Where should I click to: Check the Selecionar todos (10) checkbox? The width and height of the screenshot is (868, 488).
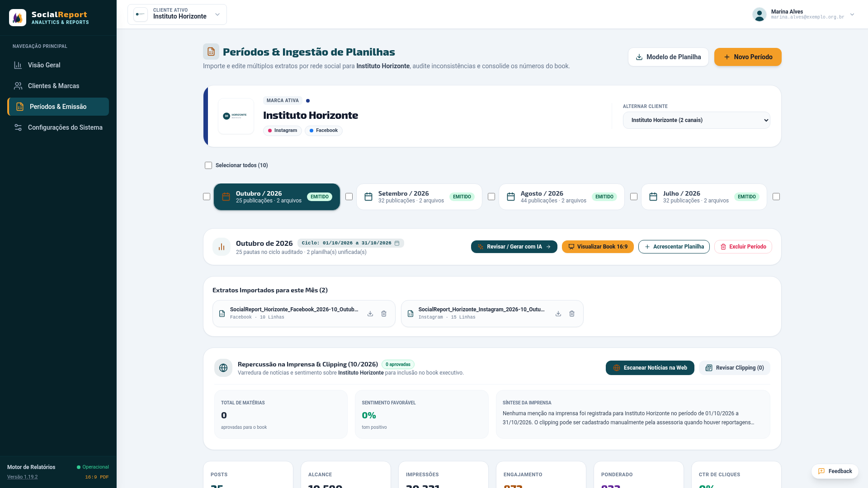pos(208,165)
